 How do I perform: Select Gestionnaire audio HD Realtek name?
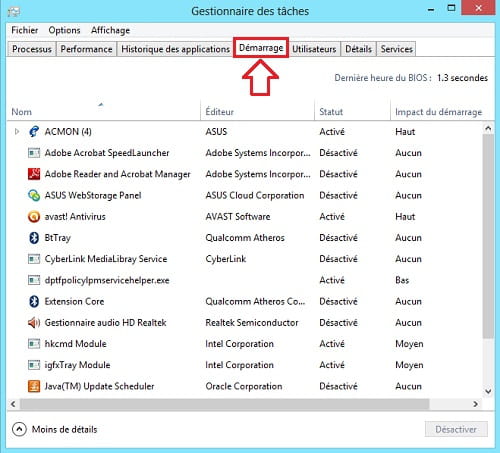[x=105, y=323]
